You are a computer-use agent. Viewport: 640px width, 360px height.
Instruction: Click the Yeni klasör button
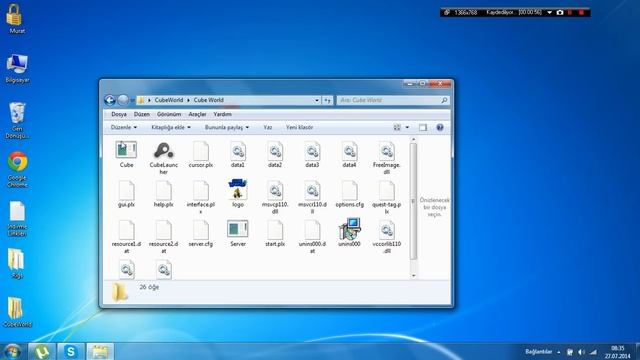click(x=299, y=127)
